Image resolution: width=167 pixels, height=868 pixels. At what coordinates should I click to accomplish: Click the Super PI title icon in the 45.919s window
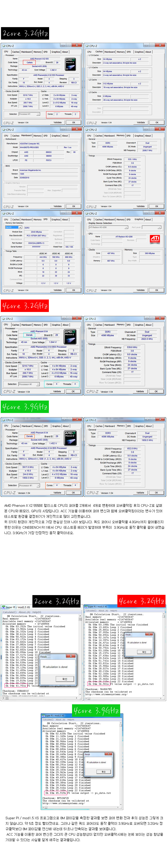pos(44,716)
